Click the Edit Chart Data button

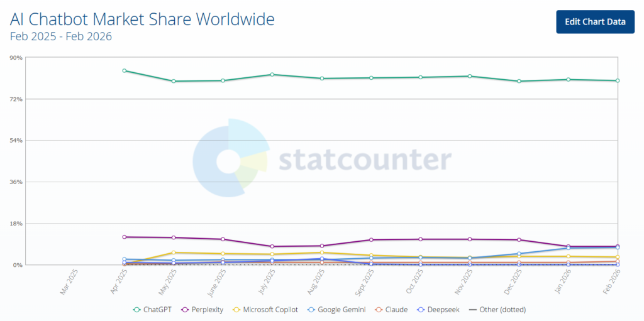point(595,21)
